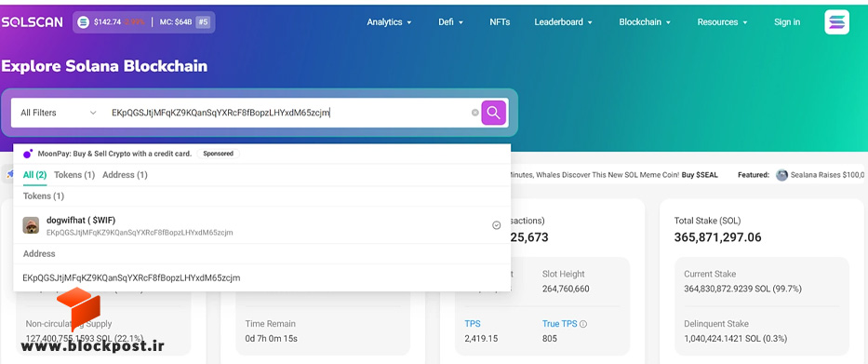This screenshot has width=868, height=364.
Task: Click the dogwifhat token avatar
Action: [x=31, y=225]
